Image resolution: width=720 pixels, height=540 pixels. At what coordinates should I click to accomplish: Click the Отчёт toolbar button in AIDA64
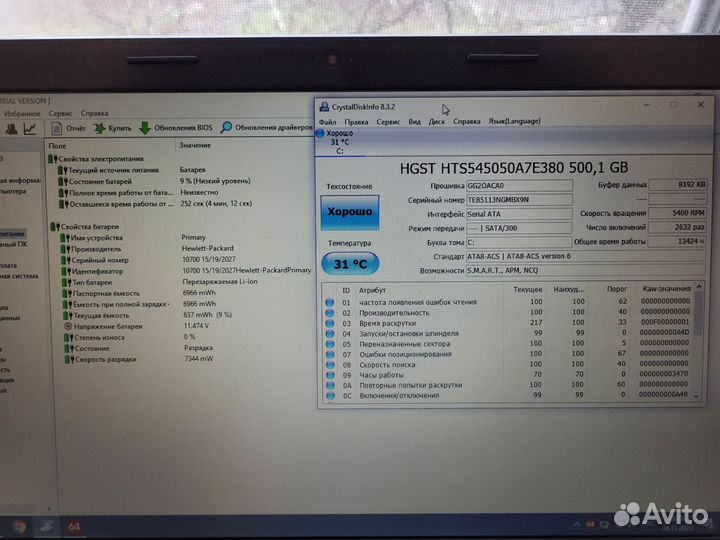tap(68, 129)
